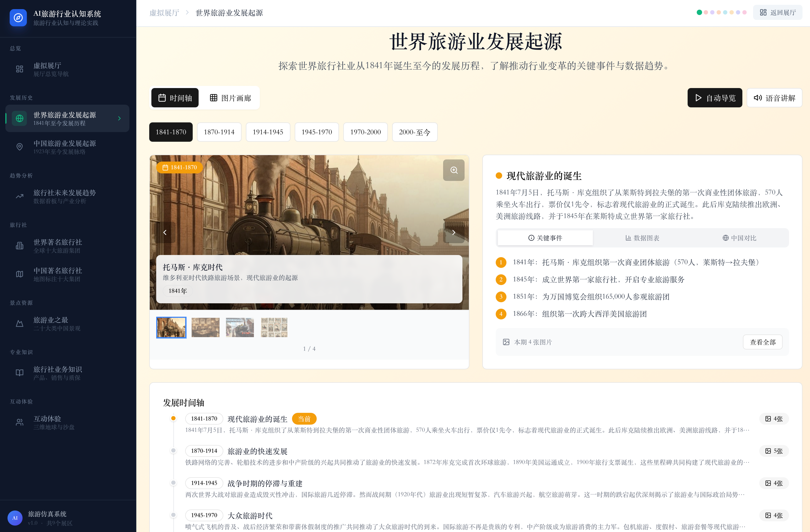The width and height of the screenshot is (810, 532).
Task: Click 查看全部 to view all images
Action: pyautogui.click(x=762, y=342)
